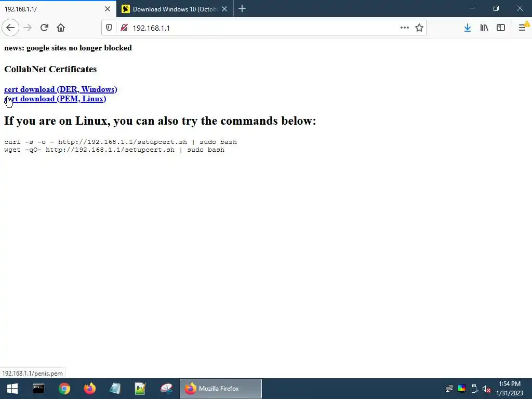Open the clock showing 1:54 PM
Image resolution: width=532 pixels, height=399 pixels.
tap(510, 389)
